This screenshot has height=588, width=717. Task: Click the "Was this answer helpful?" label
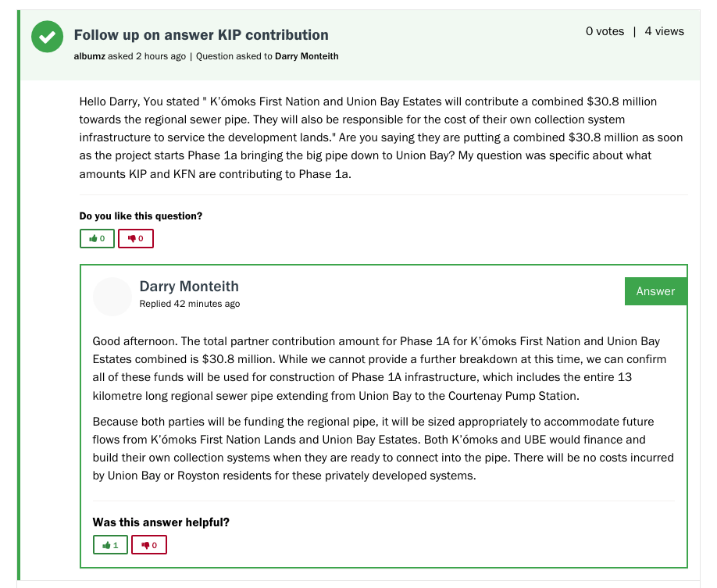coord(161,522)
